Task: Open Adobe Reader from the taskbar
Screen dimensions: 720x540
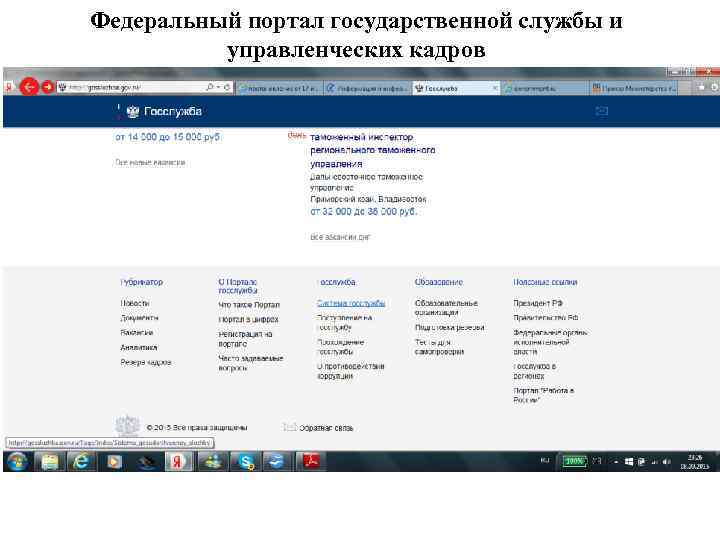Action: (311, 461)
